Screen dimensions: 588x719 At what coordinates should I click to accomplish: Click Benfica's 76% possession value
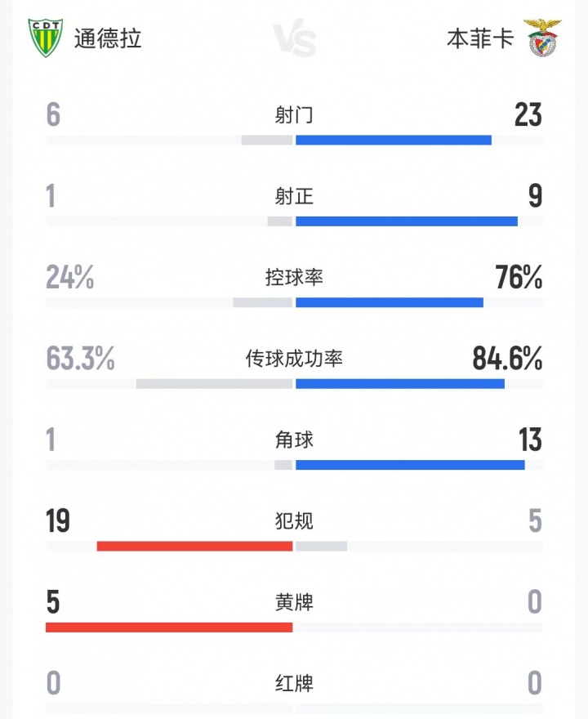click(x=519, y=279)
